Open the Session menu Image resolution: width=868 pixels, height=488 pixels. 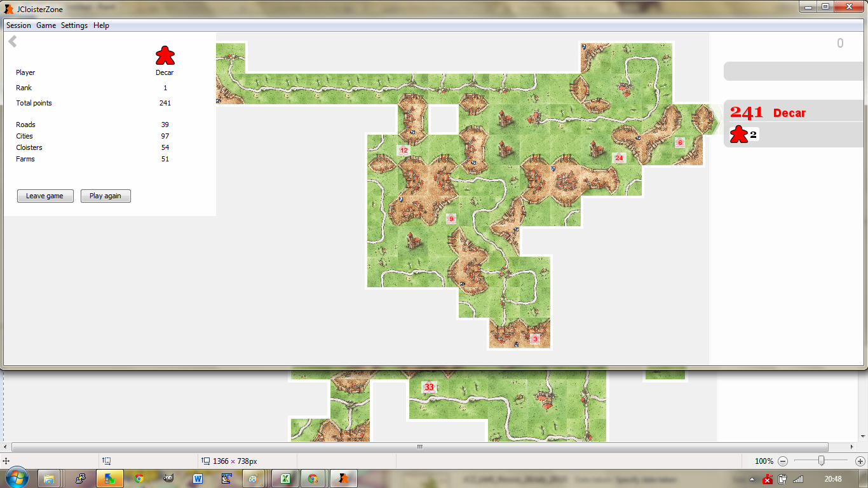[18, 25]
